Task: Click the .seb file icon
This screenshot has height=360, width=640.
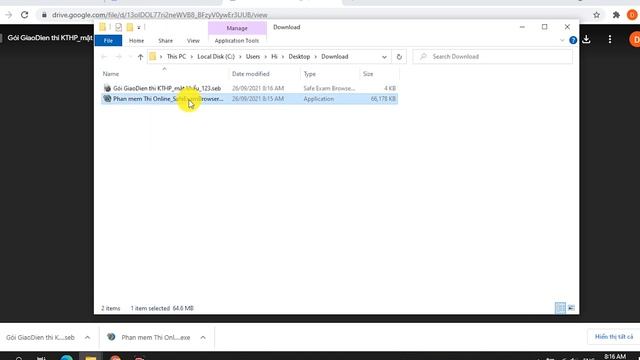Action: (x=107, y=88)
